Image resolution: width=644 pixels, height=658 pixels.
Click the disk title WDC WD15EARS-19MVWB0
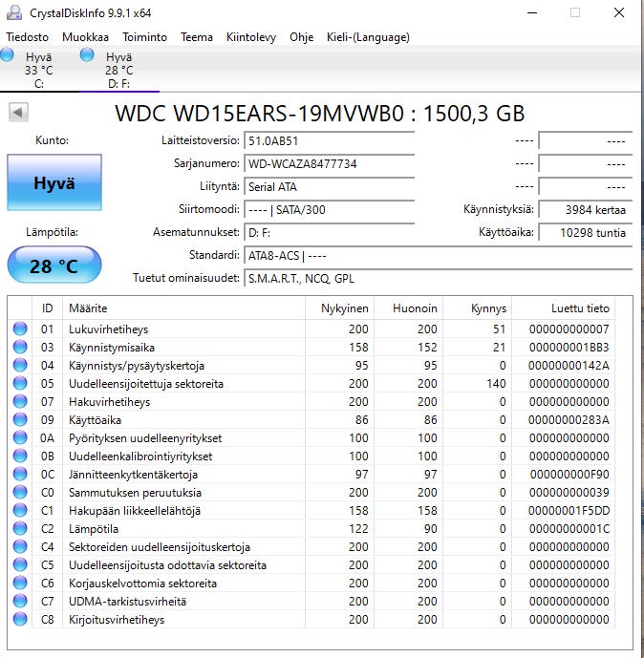(x=260, y=114)
